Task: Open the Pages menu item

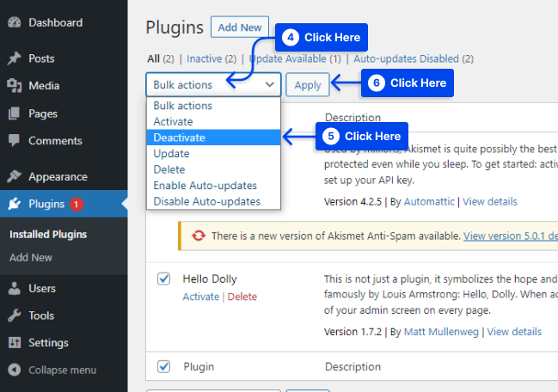Action: point(64,113)
